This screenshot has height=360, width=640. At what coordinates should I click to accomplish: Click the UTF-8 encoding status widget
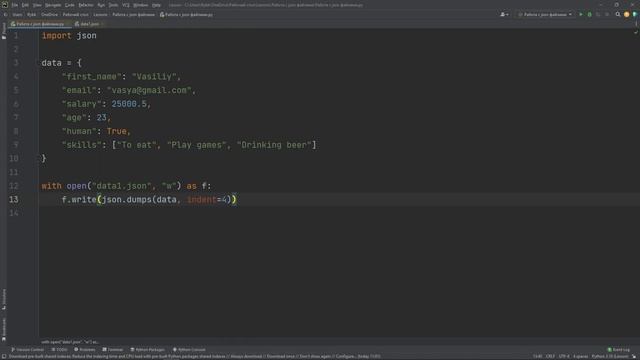tap(564, 357)
